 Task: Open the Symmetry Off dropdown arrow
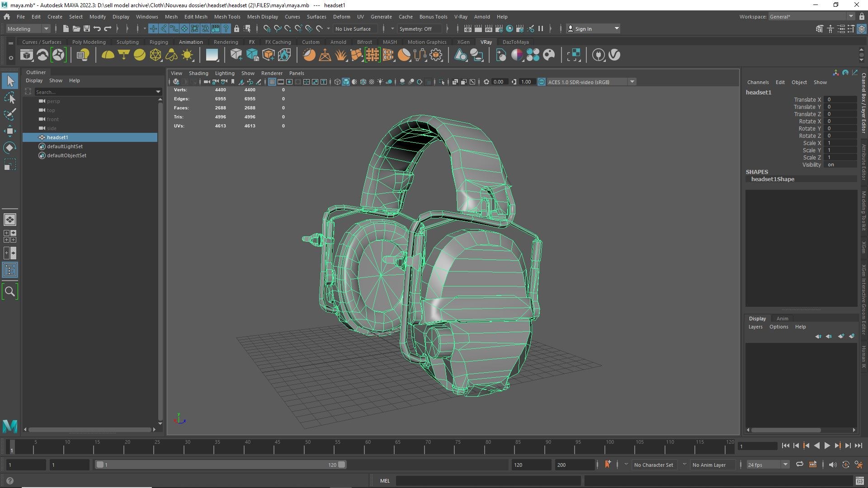tap(392, 28)
